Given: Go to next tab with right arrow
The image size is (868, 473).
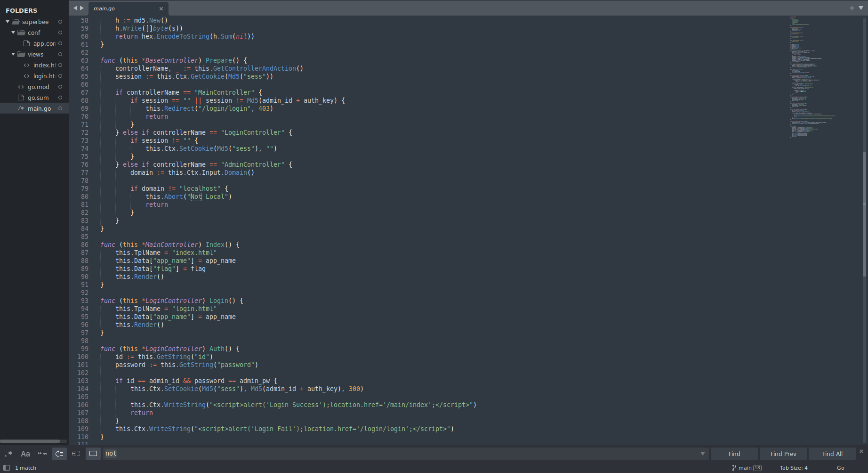Looking at the screenshot, I should pos(82,8).
